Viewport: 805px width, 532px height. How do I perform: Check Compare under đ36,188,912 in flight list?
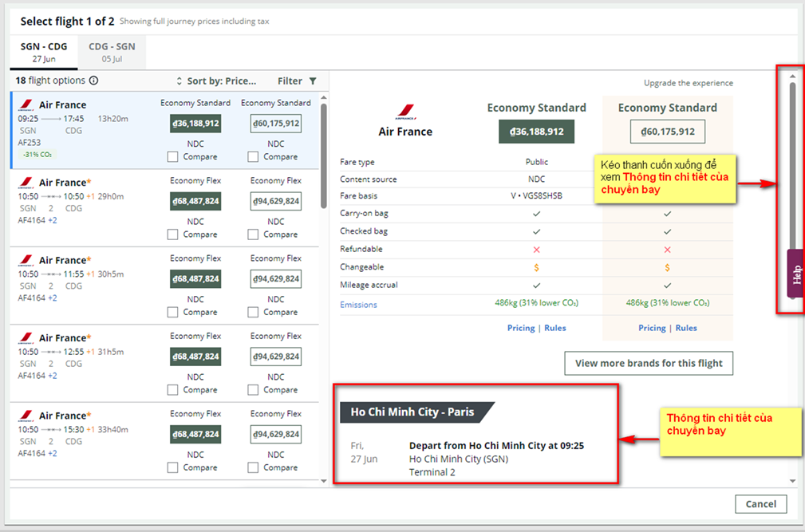click(x=172, y=157)
